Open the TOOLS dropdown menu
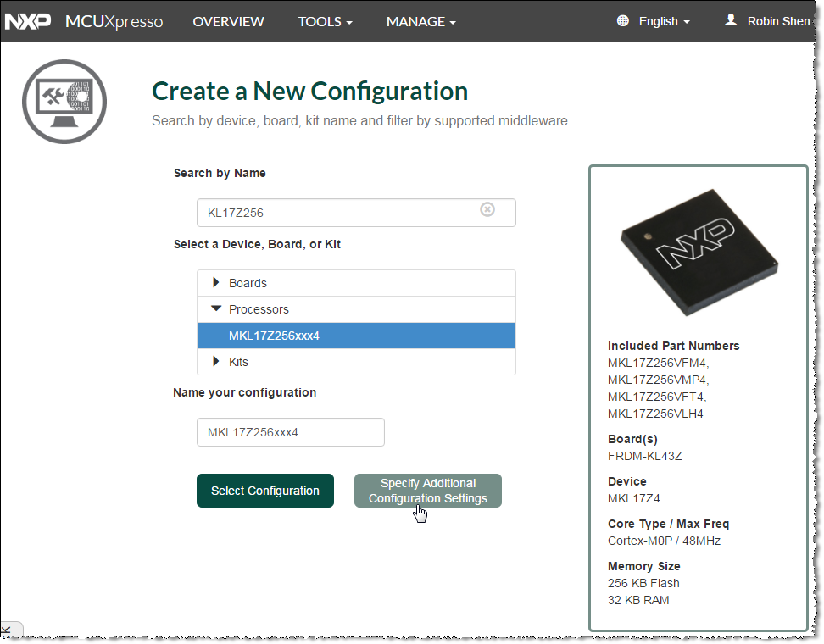This screenshot has height=644, width=824. 326,21
